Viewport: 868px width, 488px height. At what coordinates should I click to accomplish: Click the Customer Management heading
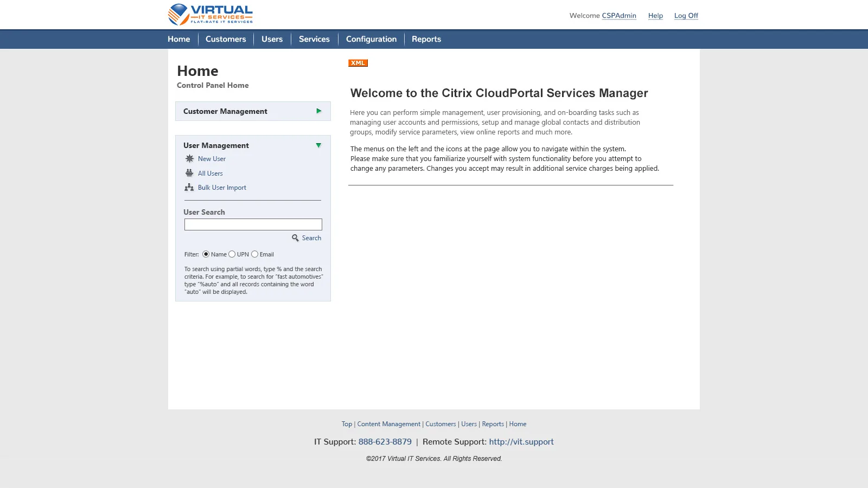point(225,111)
